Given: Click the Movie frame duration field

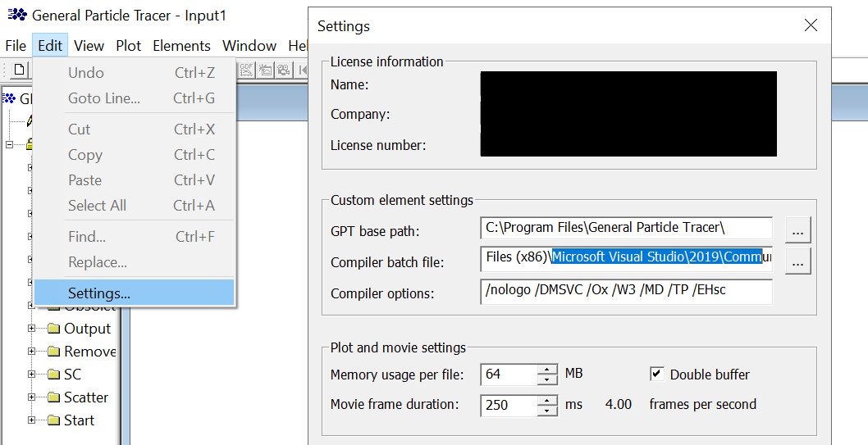Looking at the screenshot, I should 509,405.
